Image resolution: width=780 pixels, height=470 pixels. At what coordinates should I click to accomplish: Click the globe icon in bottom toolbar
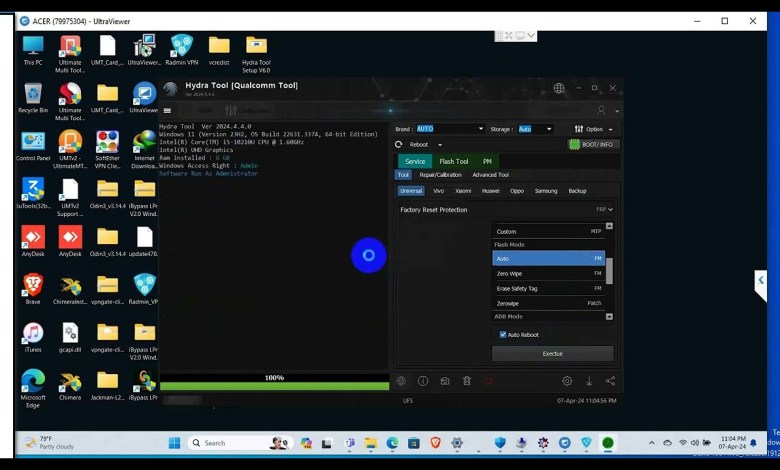click(401, 381)
